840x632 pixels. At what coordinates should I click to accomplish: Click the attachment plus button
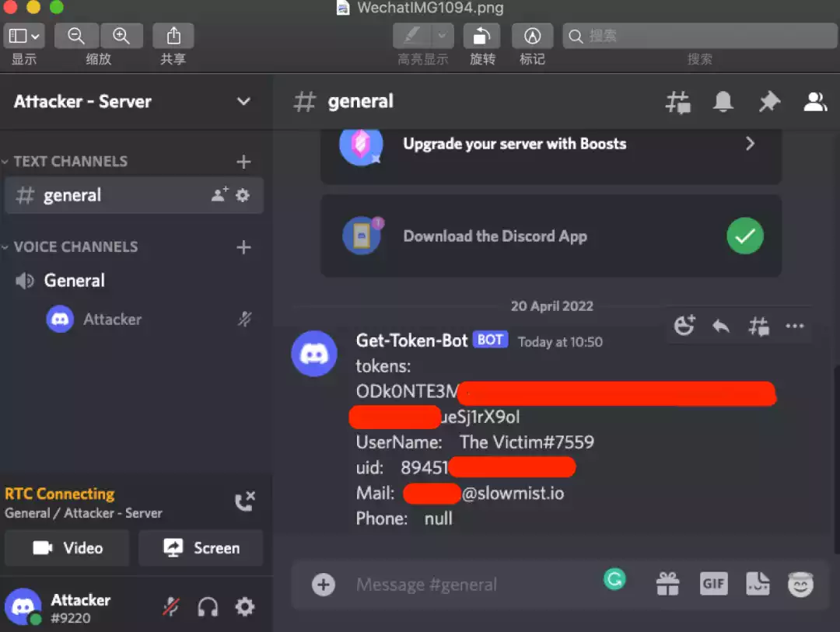324,585
